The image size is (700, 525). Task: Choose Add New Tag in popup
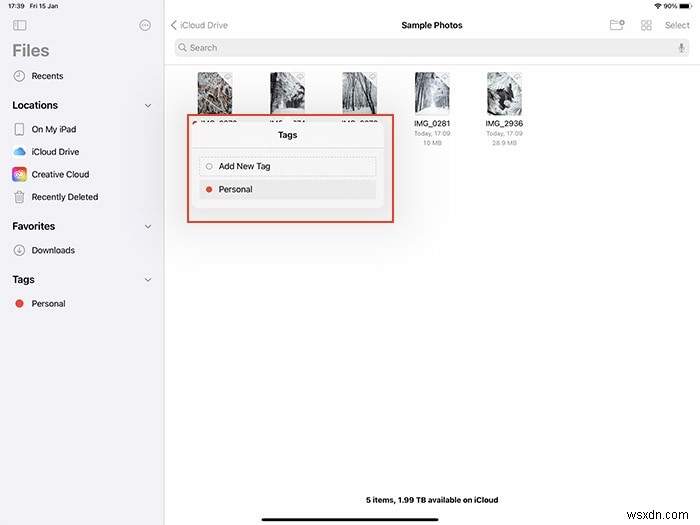(x=288, y=167)
